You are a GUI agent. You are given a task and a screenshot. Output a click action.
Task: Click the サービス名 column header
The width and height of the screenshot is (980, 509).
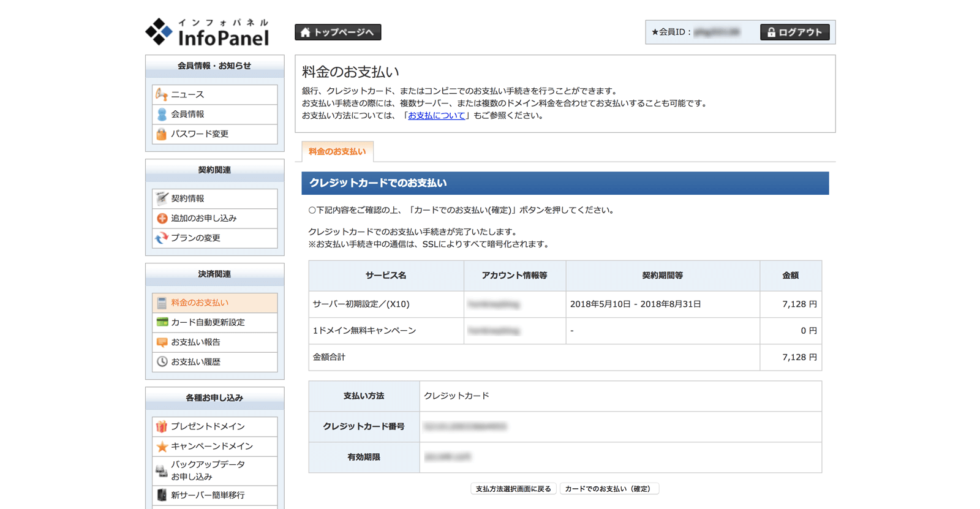[386, 276]
